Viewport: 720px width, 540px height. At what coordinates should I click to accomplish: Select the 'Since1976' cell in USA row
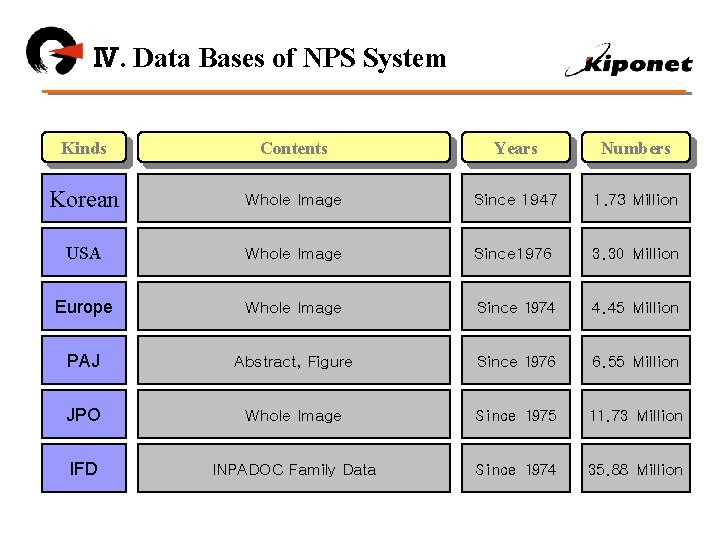click(516, 252)
